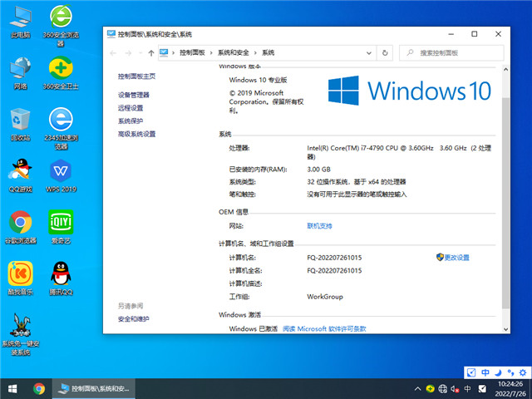Select the 网络 desktop icon
The image size is (532, 399).
click(x=20, y=74)
